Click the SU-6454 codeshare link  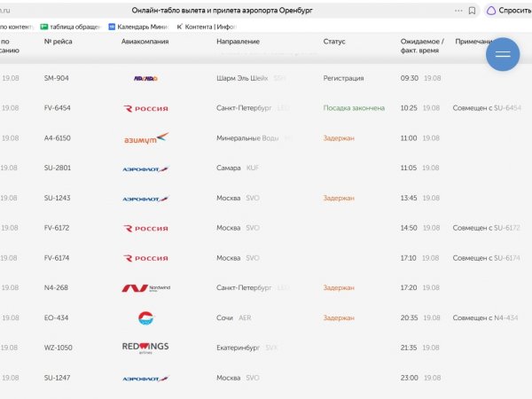click(x=507, y=108)
